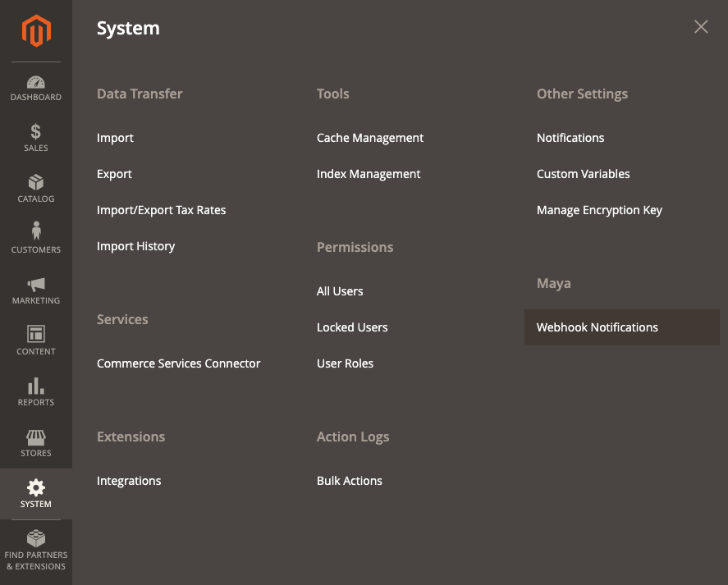
Task: Click the System gear icon
Action: (x=36, y=488)
